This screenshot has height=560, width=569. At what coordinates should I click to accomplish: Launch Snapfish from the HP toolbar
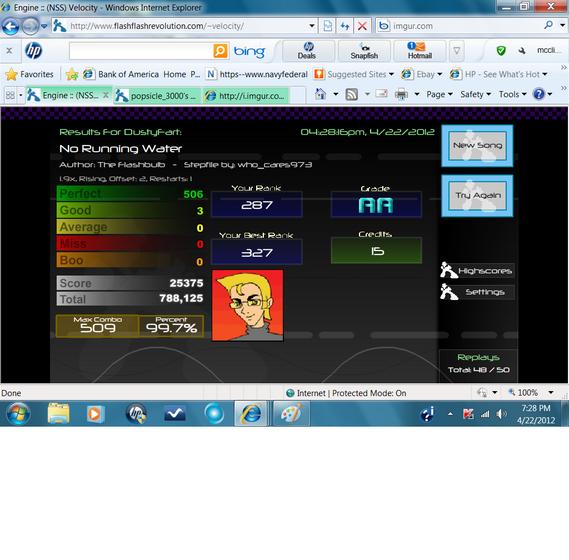364,51
